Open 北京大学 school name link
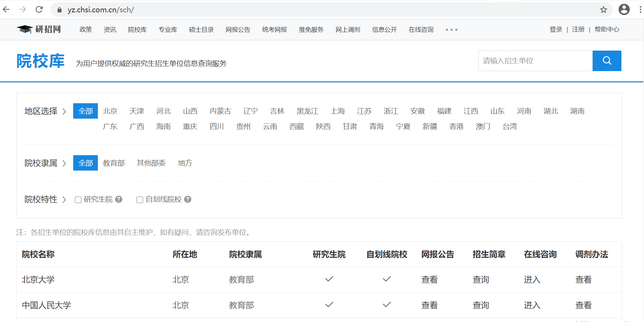Screen dimensions: 644x322 pos(38,280)
